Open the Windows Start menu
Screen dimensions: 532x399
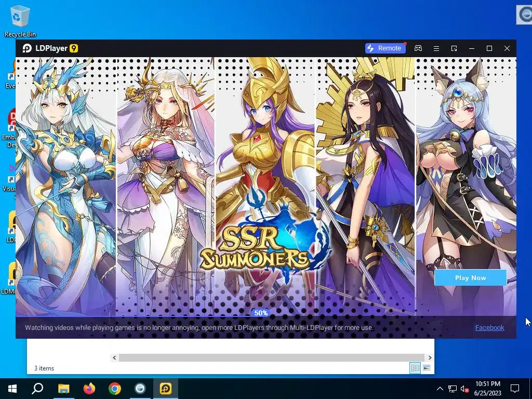coord(12,389)
